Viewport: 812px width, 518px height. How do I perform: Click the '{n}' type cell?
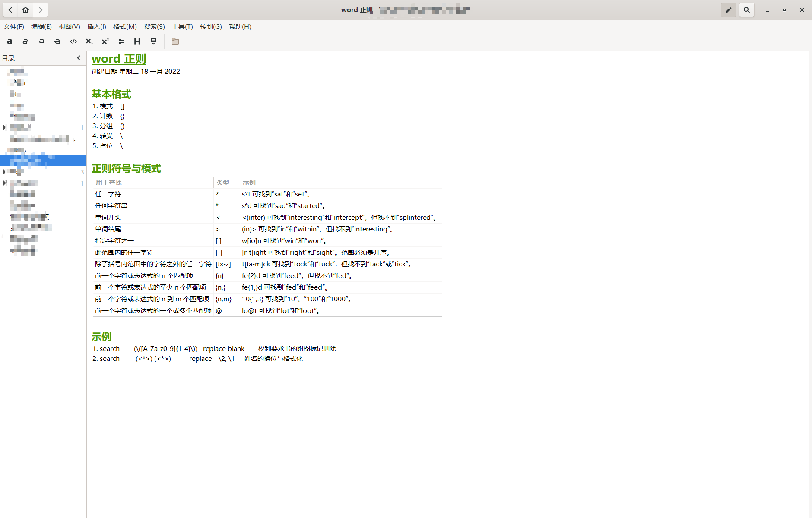click(x=227, y=276)
